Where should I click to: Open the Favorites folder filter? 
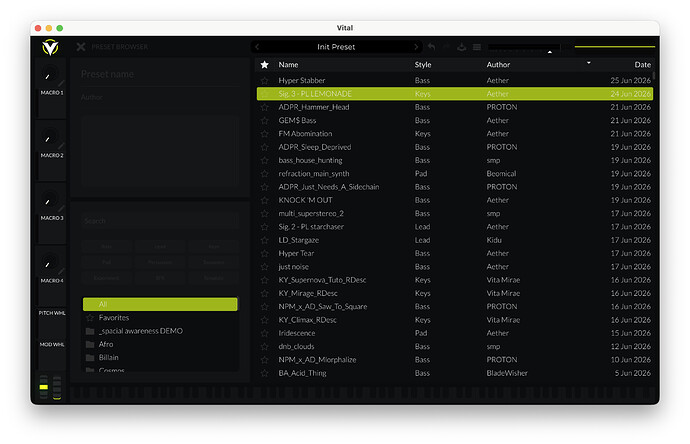(x=160, y=318)
